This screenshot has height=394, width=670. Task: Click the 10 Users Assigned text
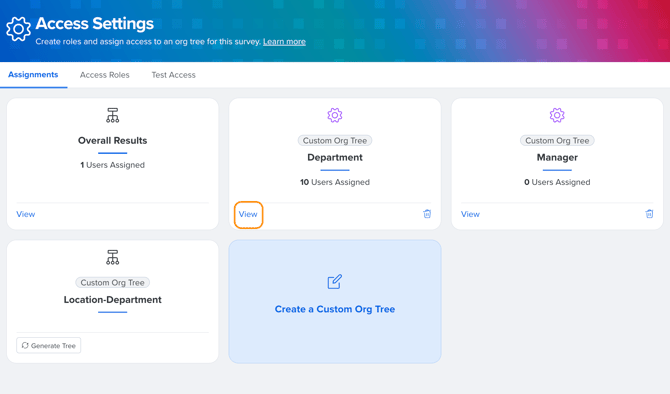click(335, 182)
